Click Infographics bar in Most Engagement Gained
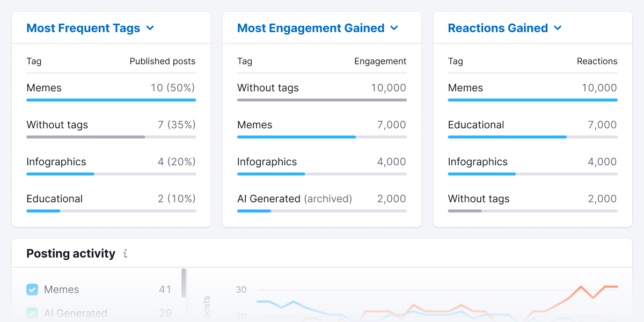Viewport: 644px width, 322px height. point(271,174)
